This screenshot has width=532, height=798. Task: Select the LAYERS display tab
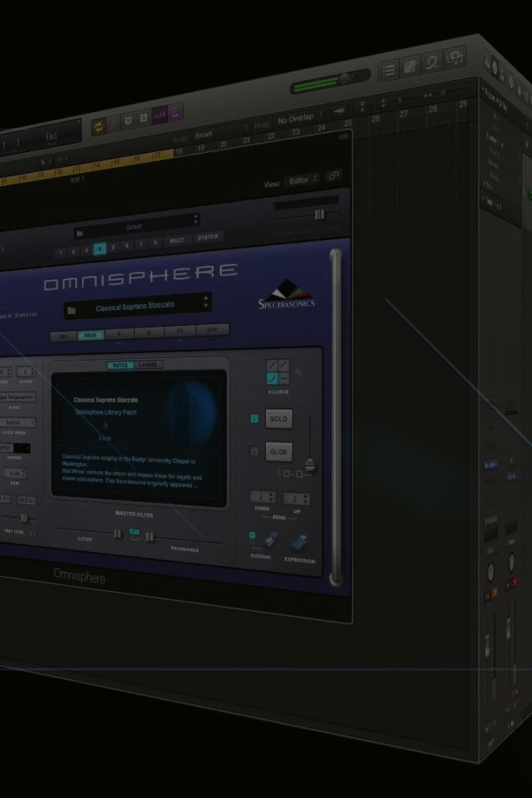click(148, 364)
